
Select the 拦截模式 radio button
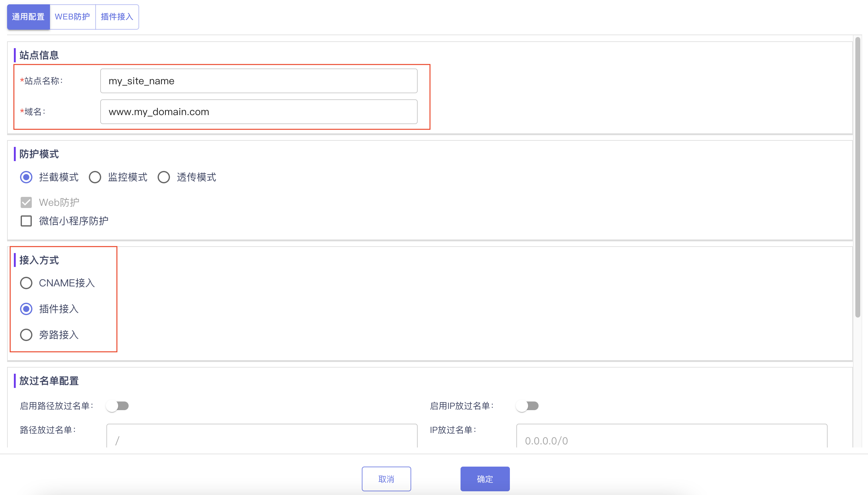click(26, 177)
